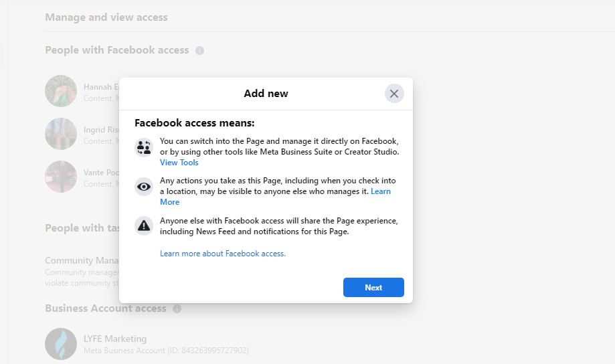Click the Manage and view access heading
The height and width of the screenshot is (364, 615).
(x=106, y=17)
